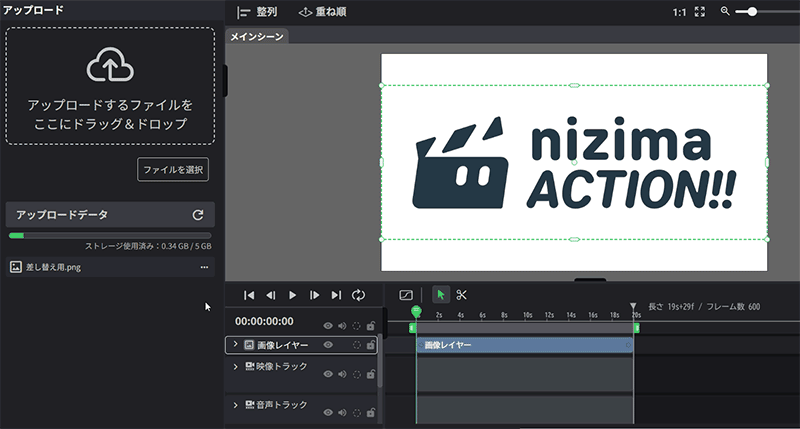Image resolution: width=800 pixels, height=429 pixels.
Task: Select the 差し替え用.png file
Action: [110, 267]
